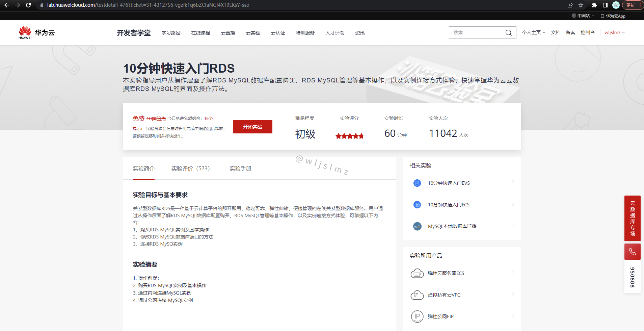Click the browser address bar URL

point(148,5)
